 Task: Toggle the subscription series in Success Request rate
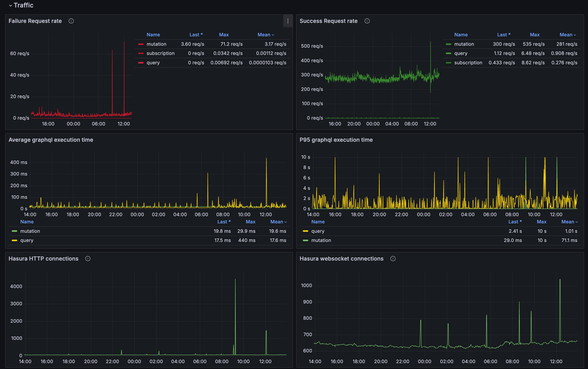468,63
